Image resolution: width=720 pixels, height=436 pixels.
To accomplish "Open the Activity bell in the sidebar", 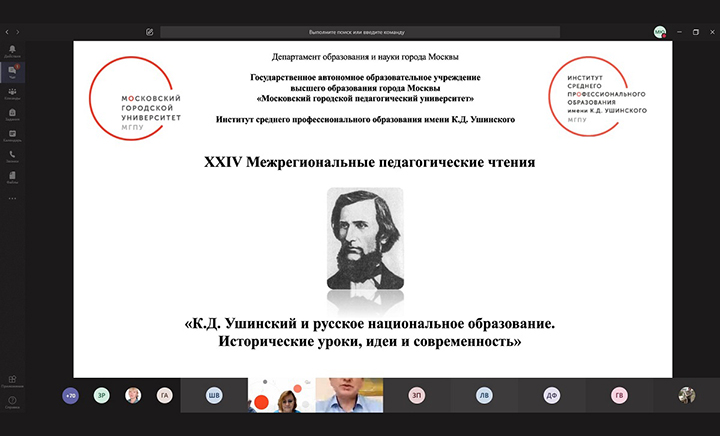I will coord(12,50).
